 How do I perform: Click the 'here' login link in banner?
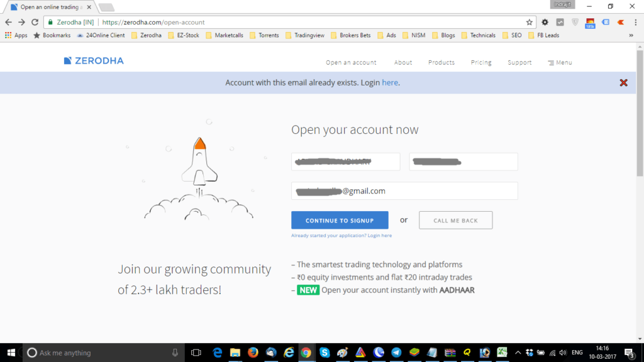(x=390, y=82)
